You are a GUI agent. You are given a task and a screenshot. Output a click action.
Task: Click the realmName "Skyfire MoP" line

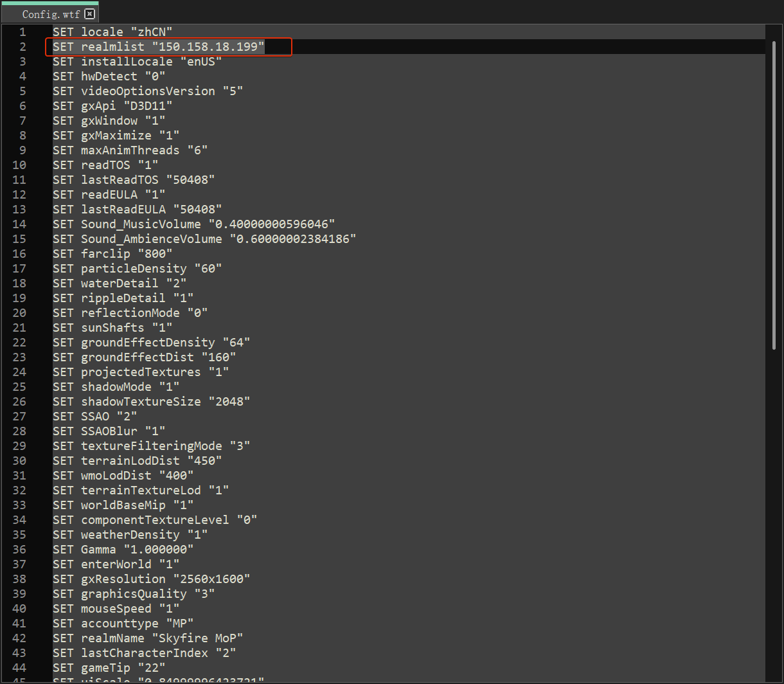[x=148, y=638]
